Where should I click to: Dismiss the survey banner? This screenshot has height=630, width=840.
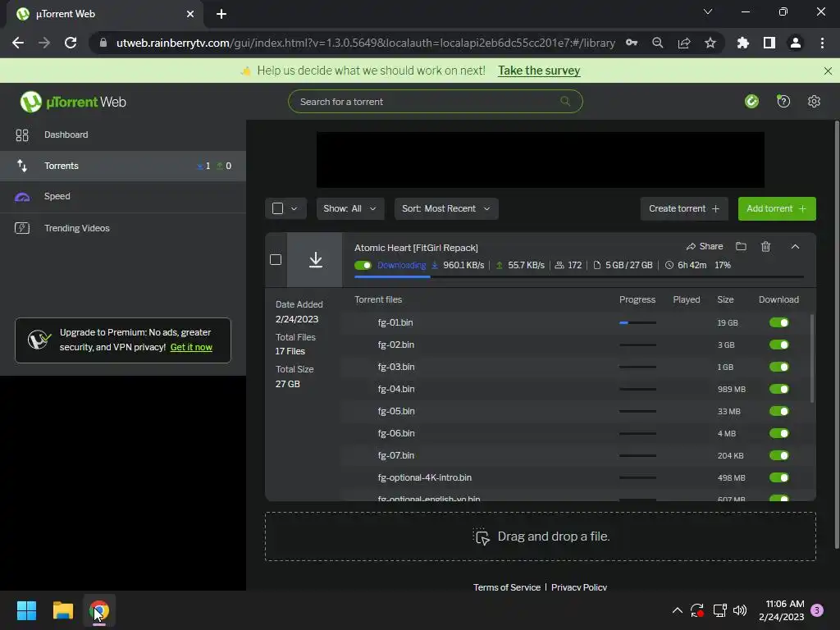click(828, 71)
